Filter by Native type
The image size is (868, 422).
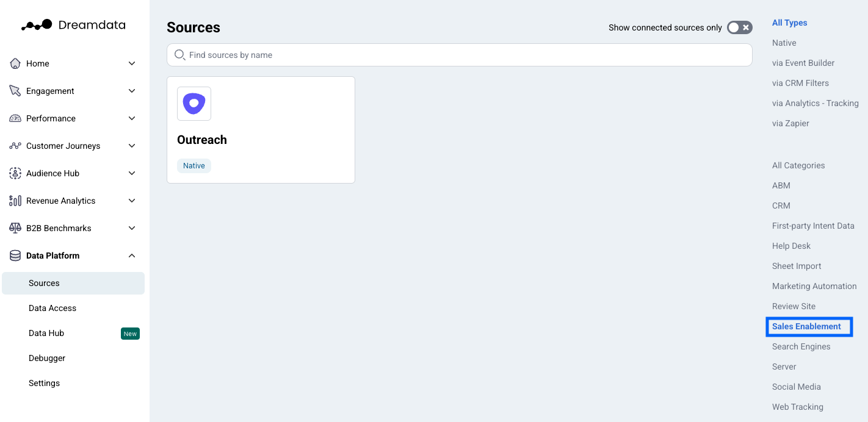[784, 43]
